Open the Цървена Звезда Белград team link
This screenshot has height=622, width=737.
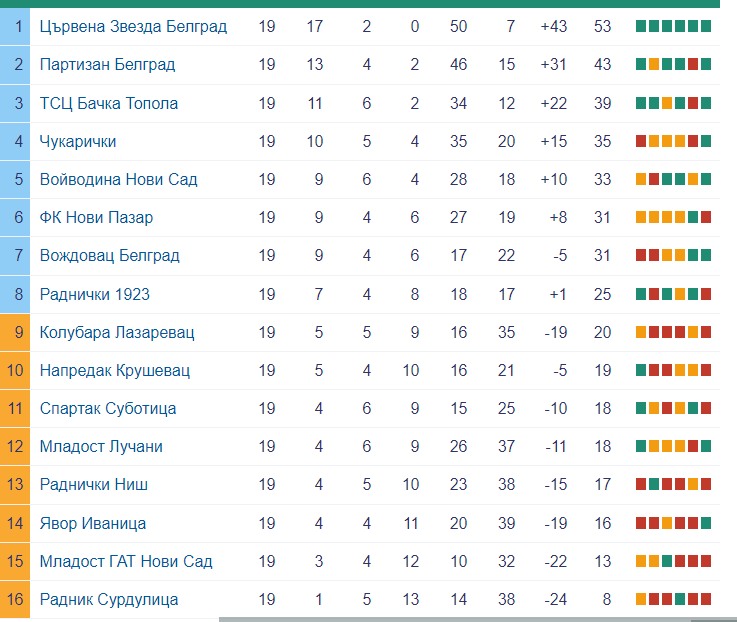pos(133,26)
